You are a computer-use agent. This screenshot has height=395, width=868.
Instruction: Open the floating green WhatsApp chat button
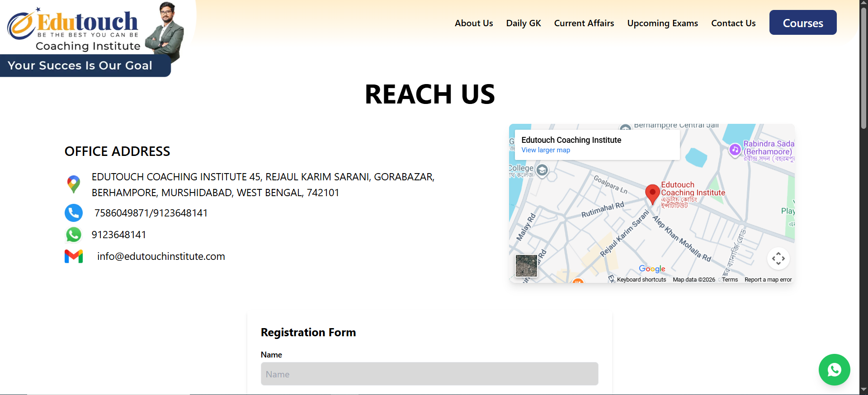coord(834,370)
